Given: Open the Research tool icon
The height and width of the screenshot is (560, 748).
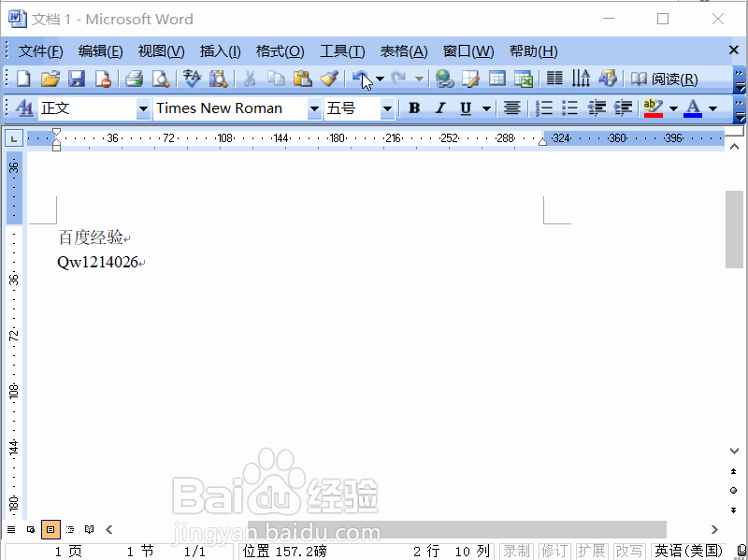Looking at the screenshot, I should [219, 79].
